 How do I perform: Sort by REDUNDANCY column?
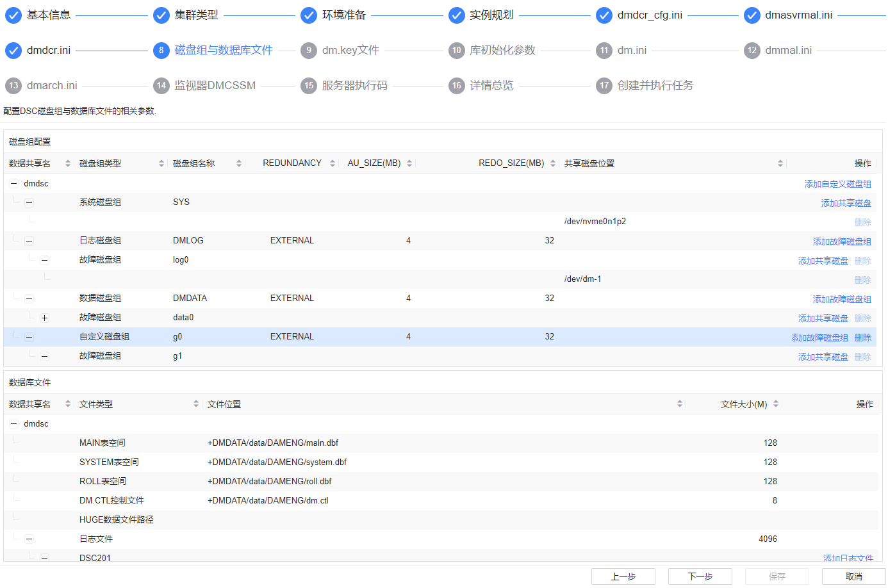(333, 163)
